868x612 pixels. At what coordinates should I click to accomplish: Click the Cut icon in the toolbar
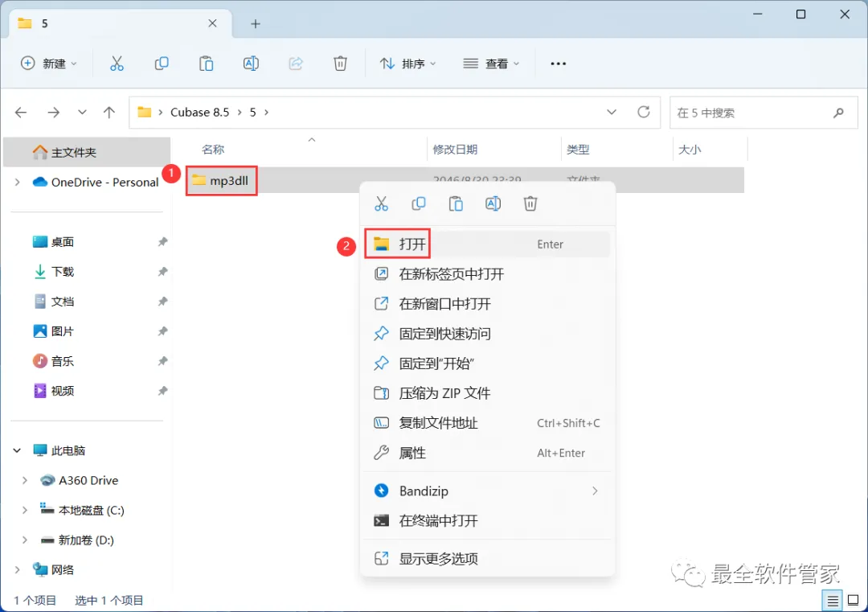click(x=117, y=64)
